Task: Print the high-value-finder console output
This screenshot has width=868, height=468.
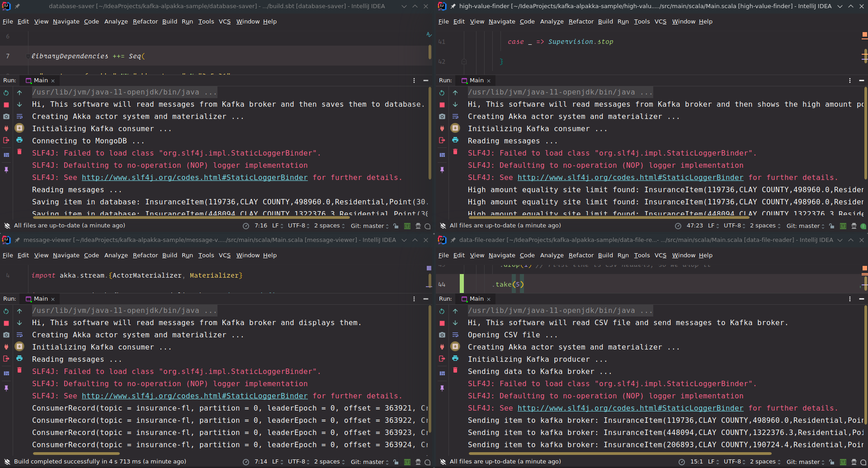Action: click(x=455, y=140)
